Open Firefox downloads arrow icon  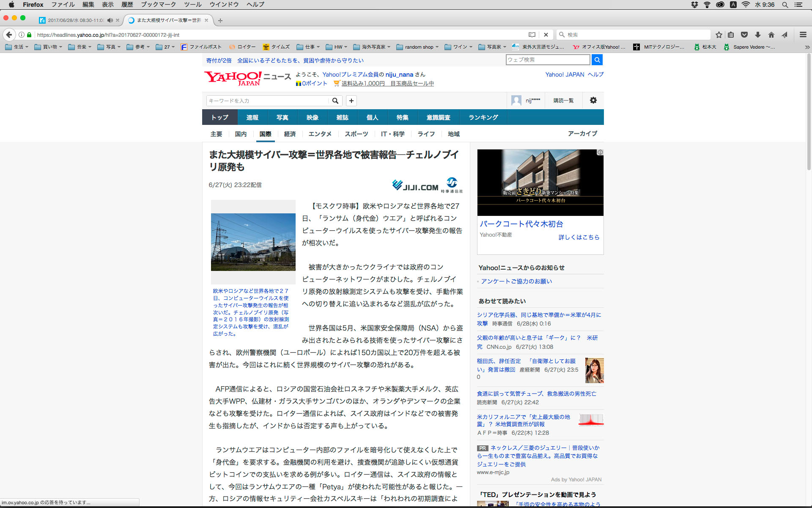[758, 35]
